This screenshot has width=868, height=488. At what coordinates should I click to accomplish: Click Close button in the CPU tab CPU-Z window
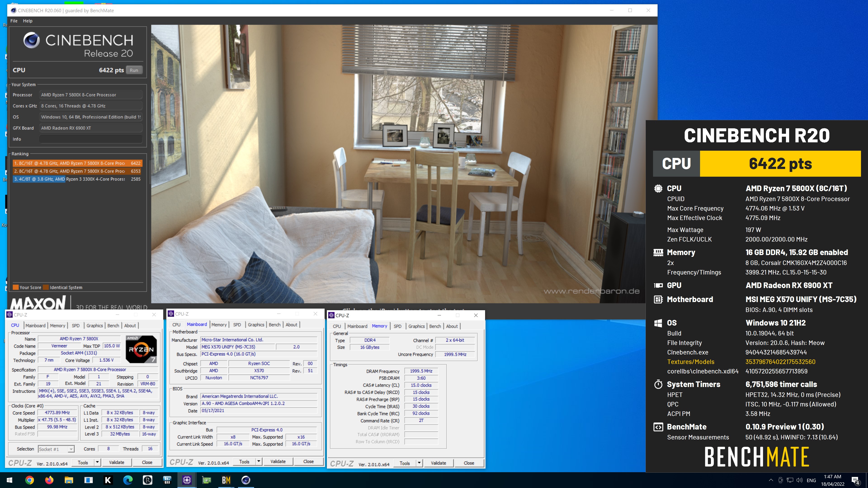click(x=147, y=462)
